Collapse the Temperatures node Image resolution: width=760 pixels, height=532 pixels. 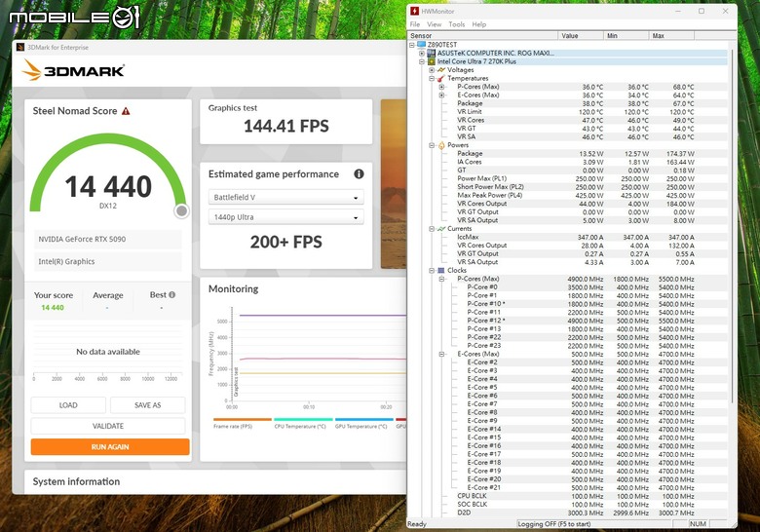click(x=432, y=79)
